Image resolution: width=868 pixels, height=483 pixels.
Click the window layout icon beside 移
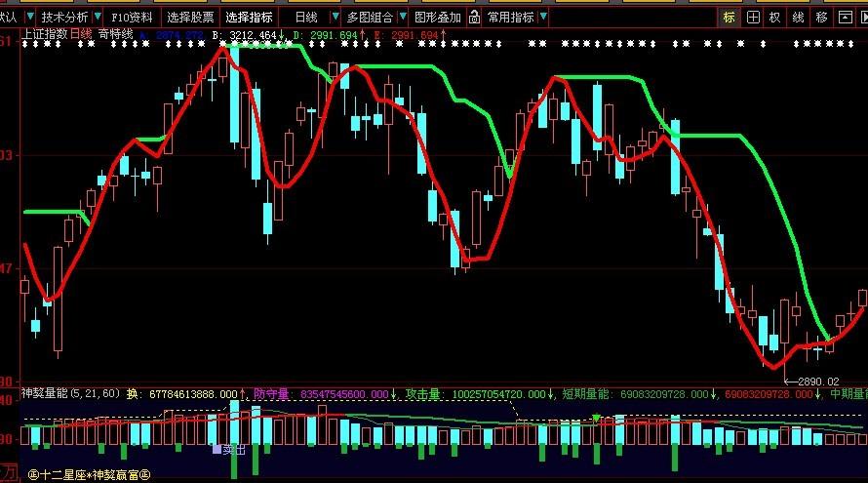click(845, 18)
